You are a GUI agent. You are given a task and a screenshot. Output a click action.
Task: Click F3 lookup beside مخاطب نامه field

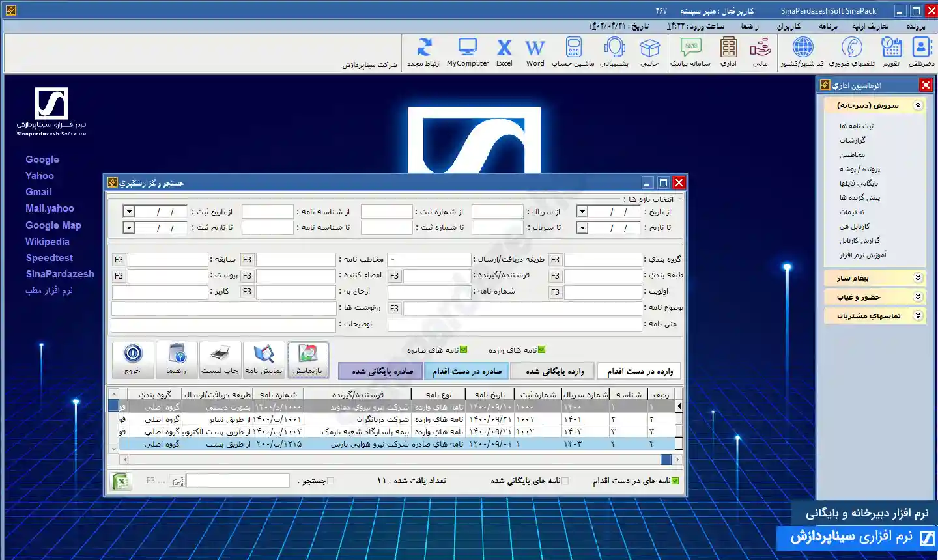click(x=247, y=260)
